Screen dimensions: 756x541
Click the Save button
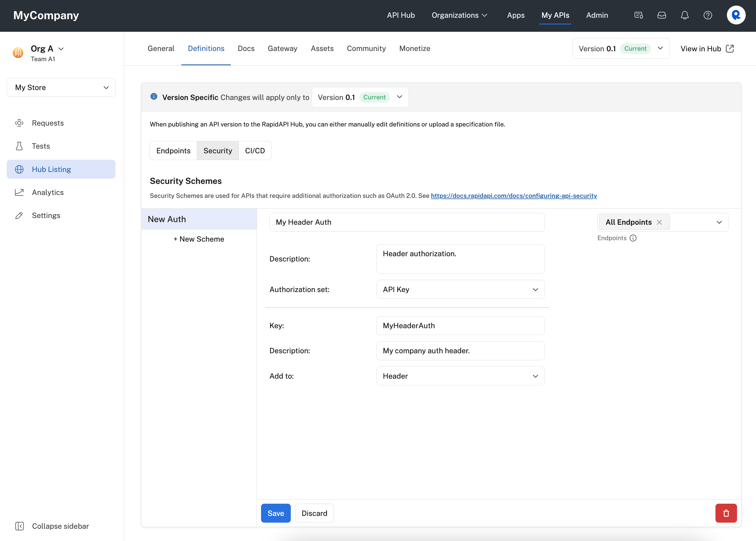click(x=276, y=513)
